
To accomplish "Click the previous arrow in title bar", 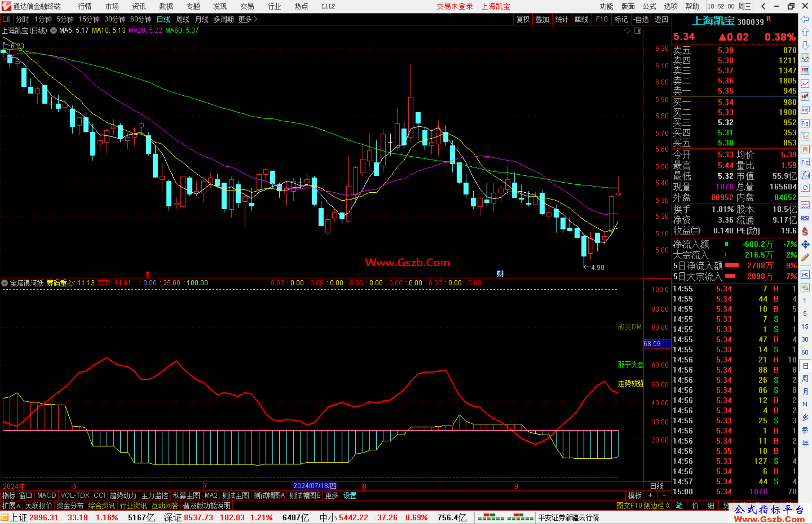I will pyautogui.click(x=763, y=6).
